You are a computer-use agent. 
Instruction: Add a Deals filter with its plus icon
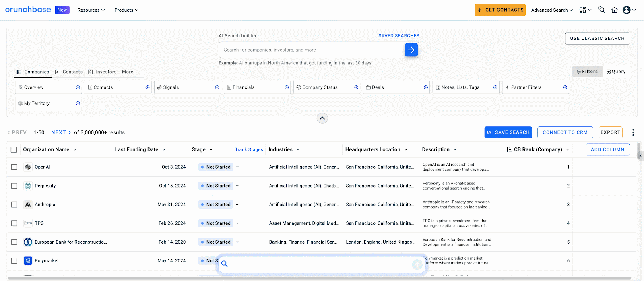426,87
